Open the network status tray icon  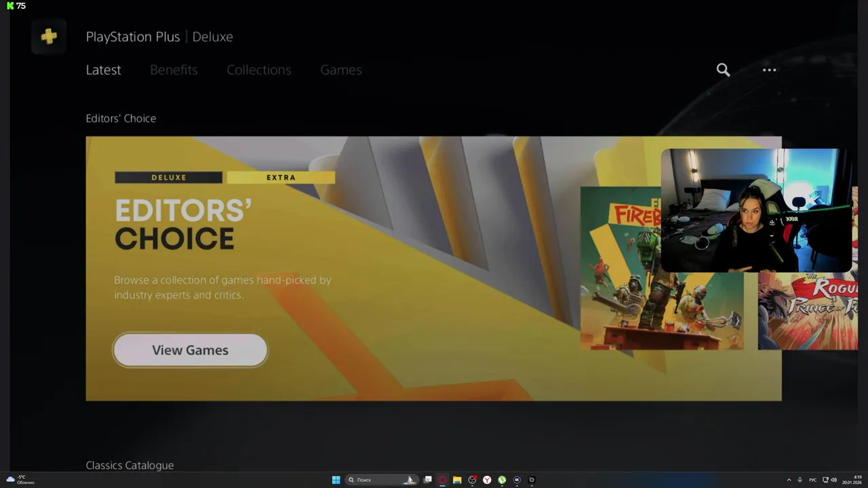tap(824, 480)
